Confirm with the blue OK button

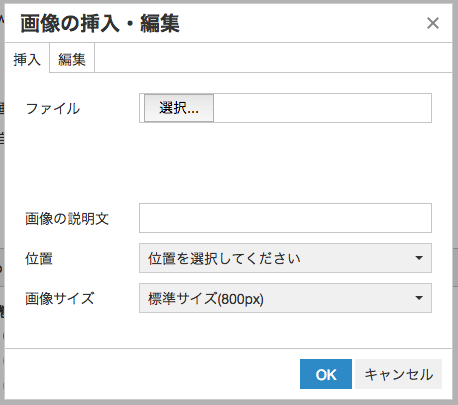click(x=326, y=374)
